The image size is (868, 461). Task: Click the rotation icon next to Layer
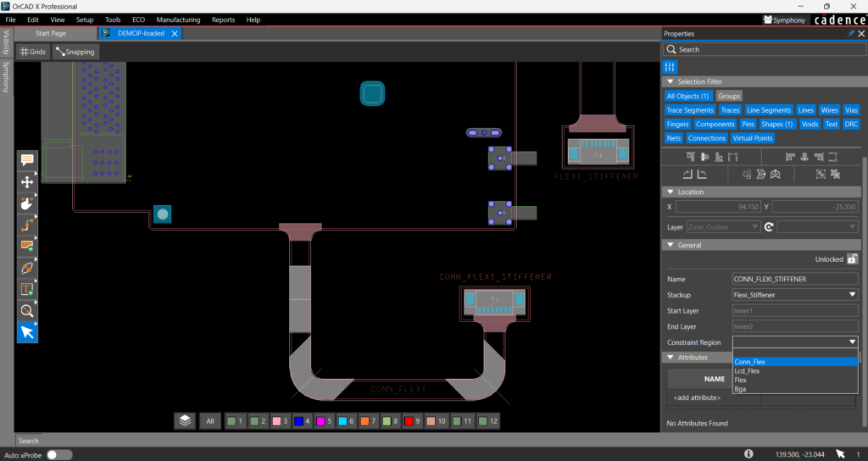[769, 227]
